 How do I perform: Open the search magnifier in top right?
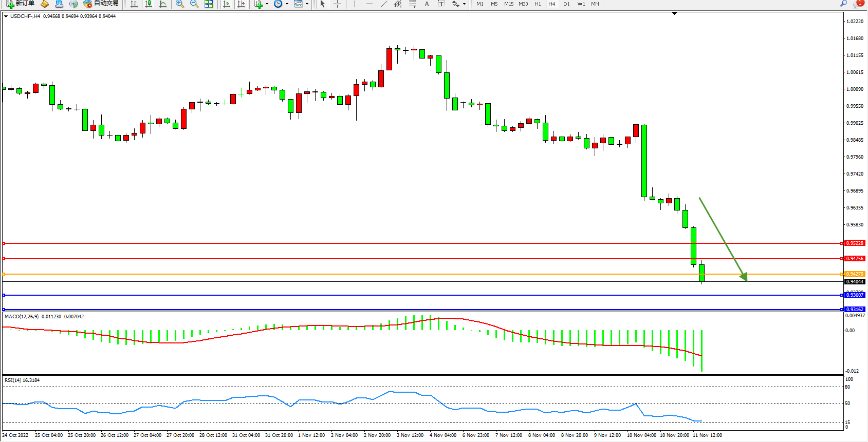(843, 4)
